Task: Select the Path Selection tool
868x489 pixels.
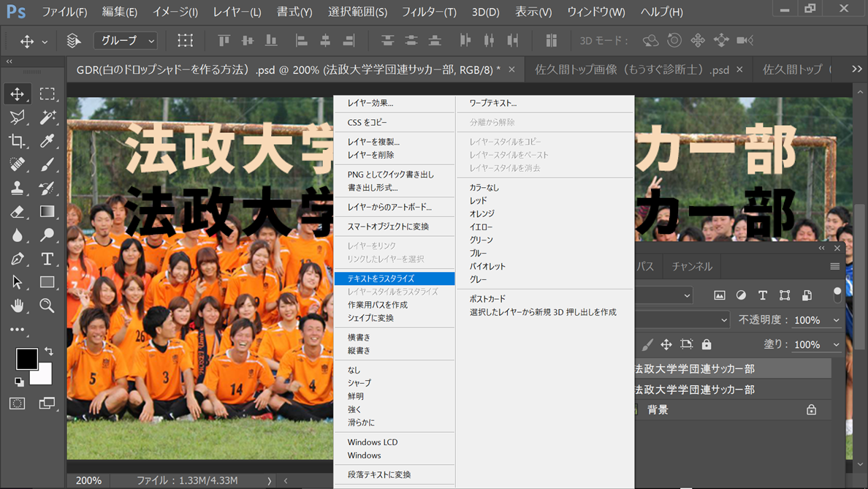Action: tap(17, 282)
